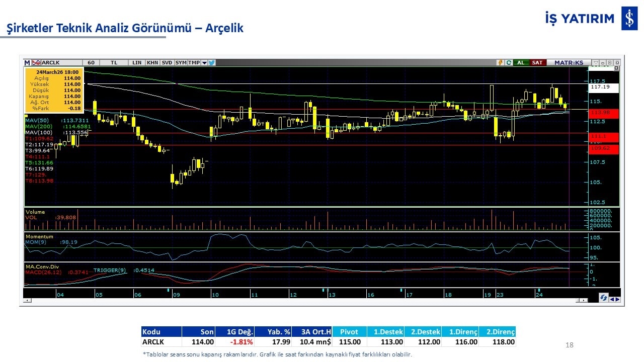Select the TMP toolbar item
The image size is (644, 362).
194,63
